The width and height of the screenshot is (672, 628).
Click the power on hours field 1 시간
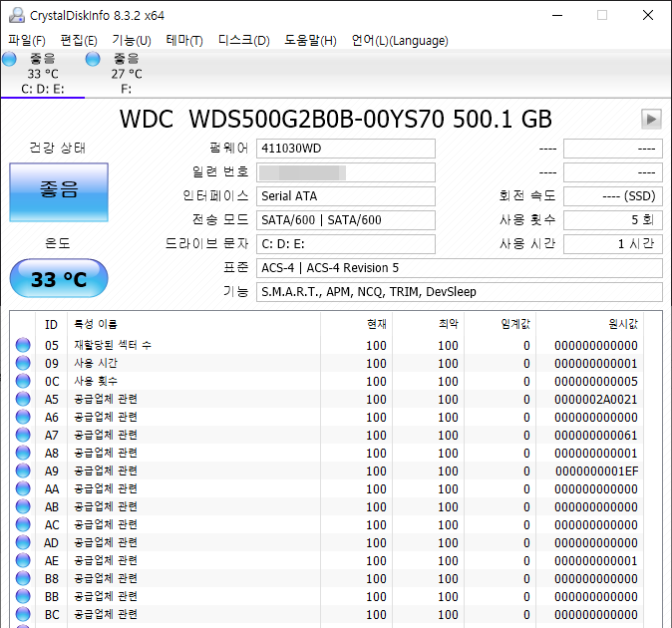(x=613, y=244)
